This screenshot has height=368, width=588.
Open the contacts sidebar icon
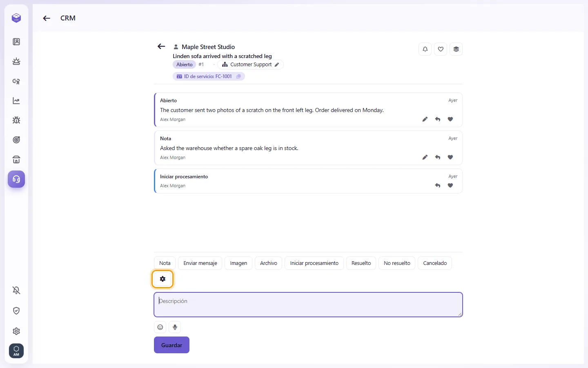tap(16, 42)
